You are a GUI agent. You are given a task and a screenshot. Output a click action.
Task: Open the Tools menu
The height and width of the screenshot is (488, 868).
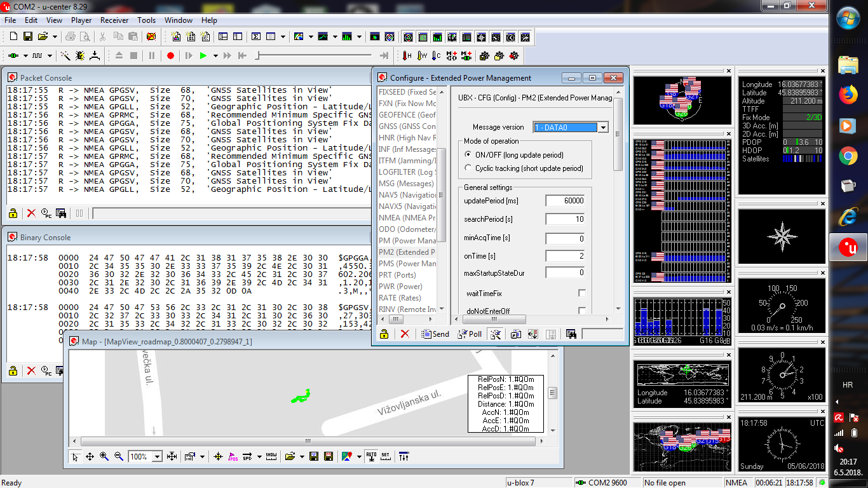[x=147, y=20]
